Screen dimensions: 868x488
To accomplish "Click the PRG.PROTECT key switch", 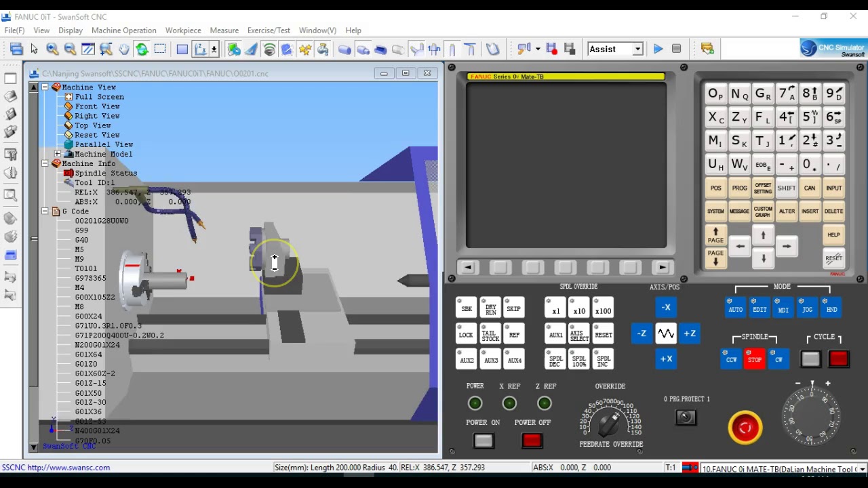I will point(686,417).
